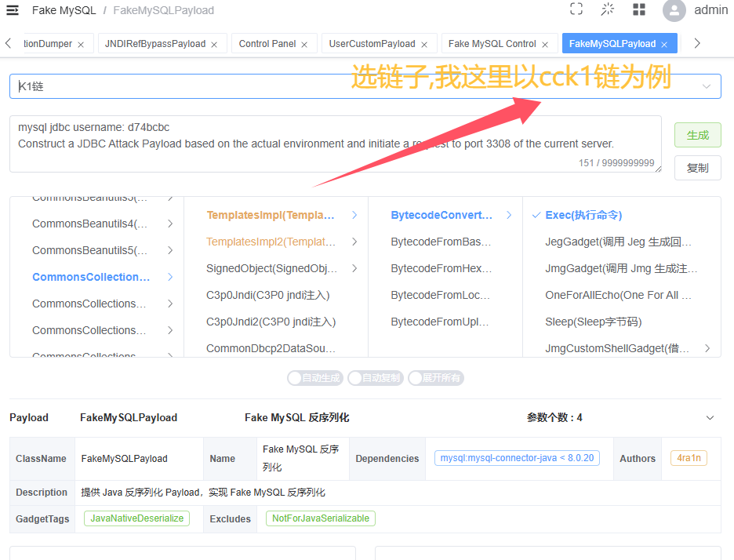The height and width of the screenshot is (560, 734).
Task: Open the chain selection dropdown arrow
Action: (x=707, y=86)
